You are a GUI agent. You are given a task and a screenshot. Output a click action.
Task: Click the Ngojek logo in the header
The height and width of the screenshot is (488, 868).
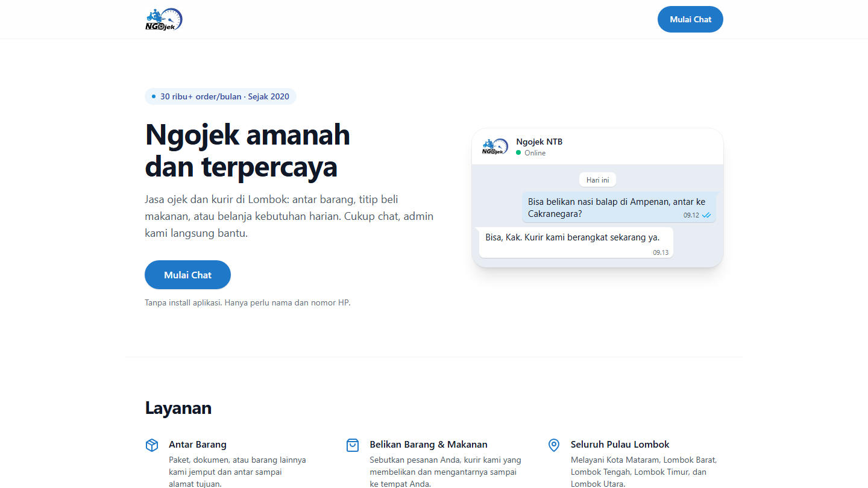tap(163, 19)
